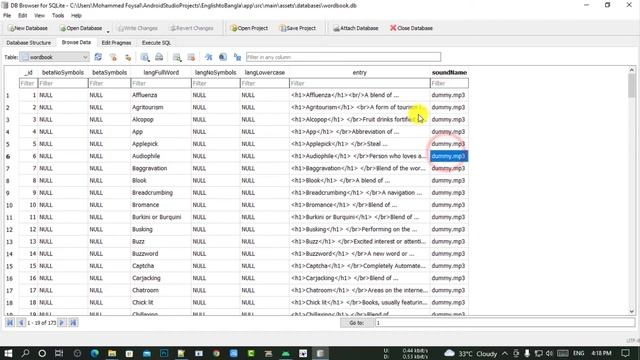Switch to the Database Structure tab
The width and height of the screenshot is (640, 360).
(29, 42)
